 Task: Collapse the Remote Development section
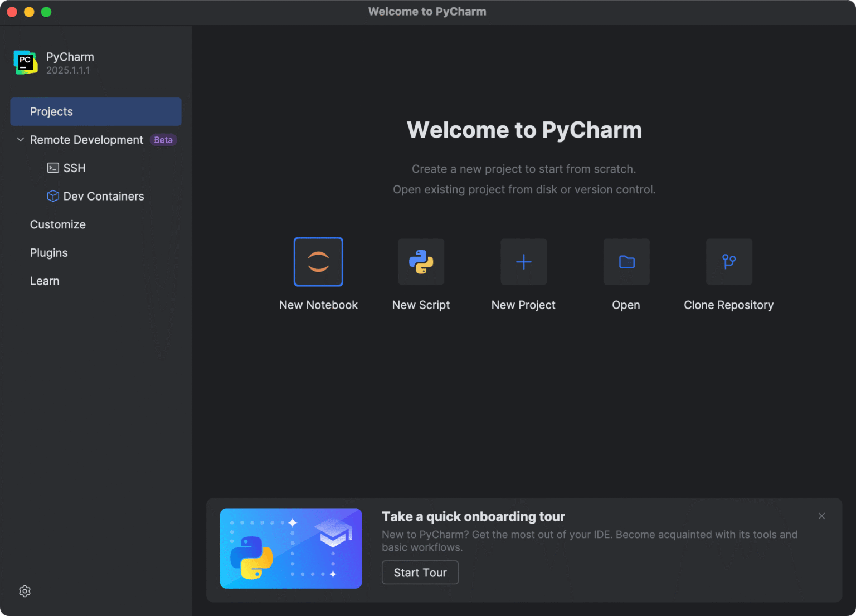20,139
